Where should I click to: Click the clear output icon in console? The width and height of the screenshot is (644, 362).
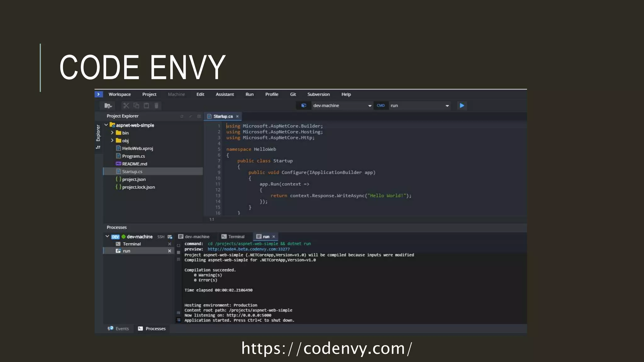click(x=179, y=259)
